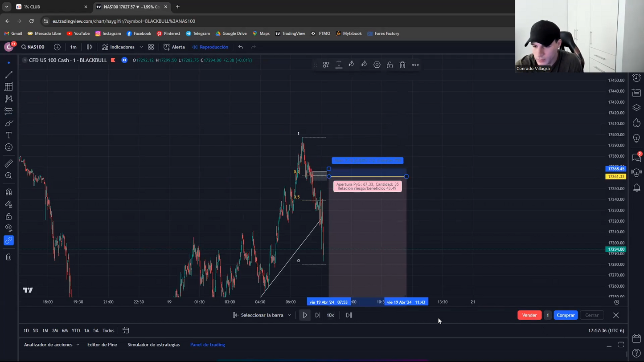Image resolution: width=644 pixels, height=362 pixels.
Task: Select the Text tool in left sidebar
Action: point(8,135)
